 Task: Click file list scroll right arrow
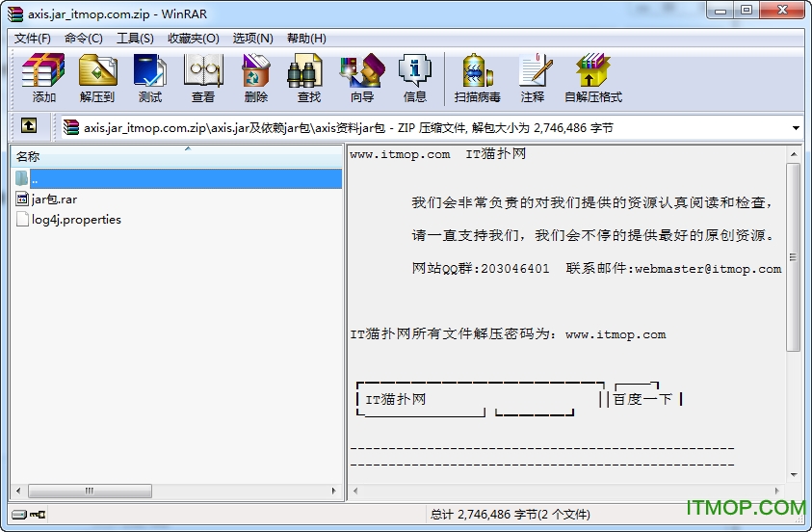pyautogui.click(x=333, y=491)
